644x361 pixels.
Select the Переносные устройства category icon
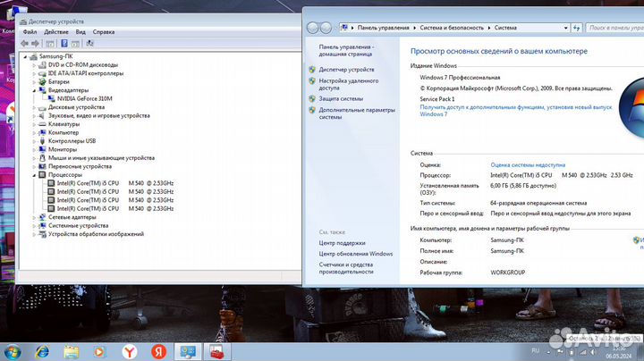[x=42, y=166]
